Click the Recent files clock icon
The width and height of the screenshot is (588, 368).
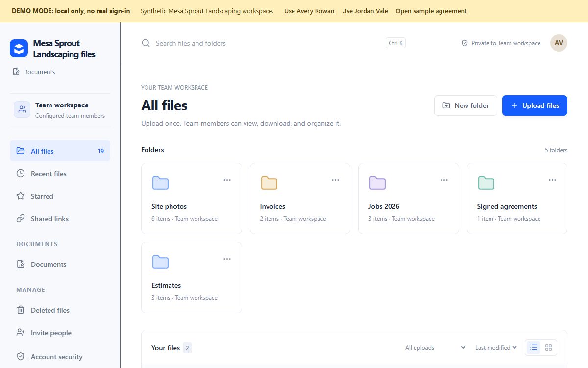coord(21,174)
